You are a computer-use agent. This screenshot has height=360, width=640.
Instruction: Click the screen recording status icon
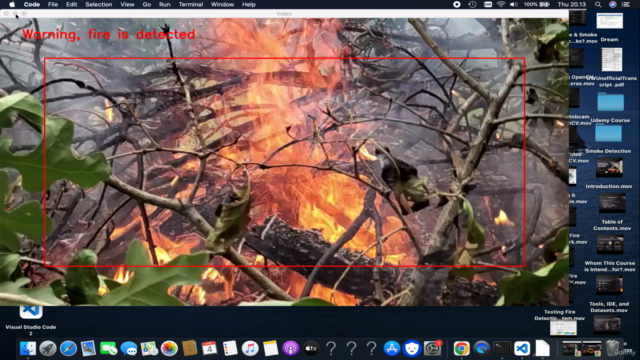[x=457, y=4]
